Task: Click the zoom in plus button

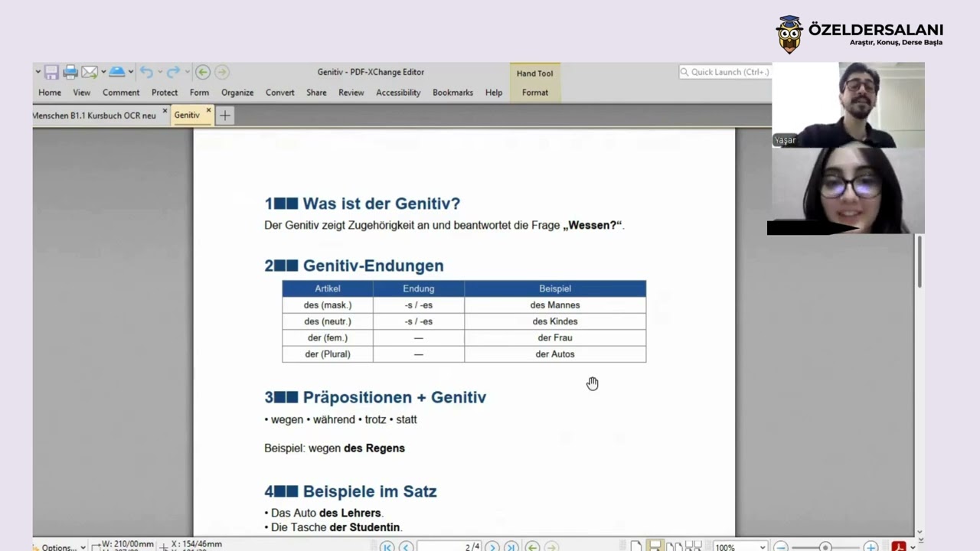Action: click(871, 546)
